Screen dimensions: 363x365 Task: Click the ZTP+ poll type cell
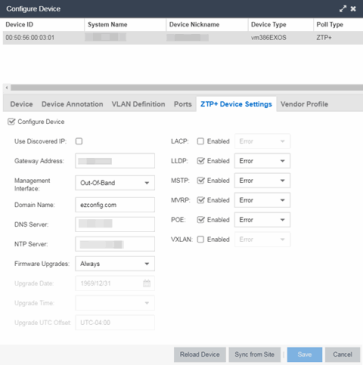(x=338, y=38)
